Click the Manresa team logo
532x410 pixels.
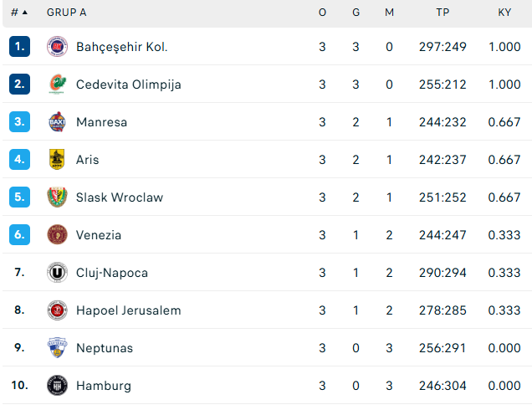point(57,122)
